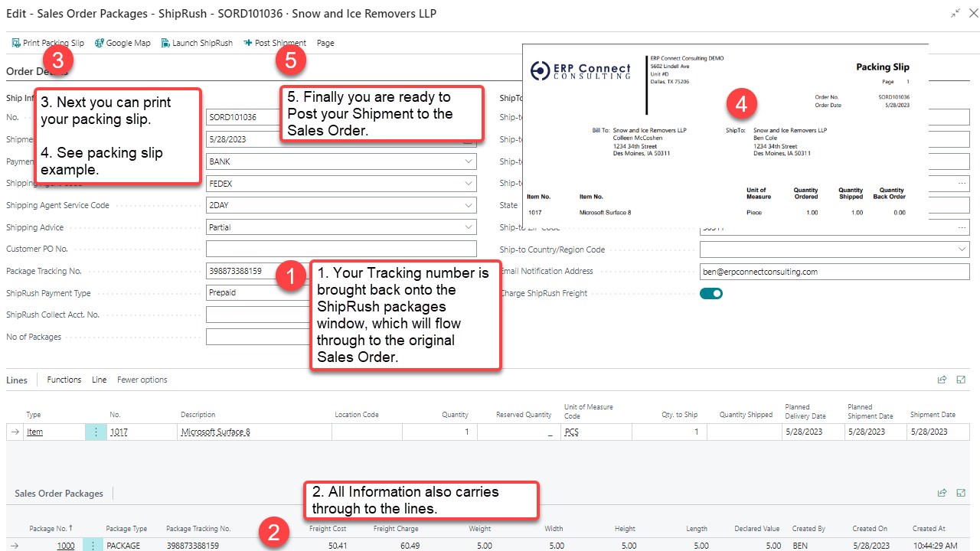Maximize the Lines section with expand icon
Viewport: 980px width, 551px height.
[x=961, y=380]
